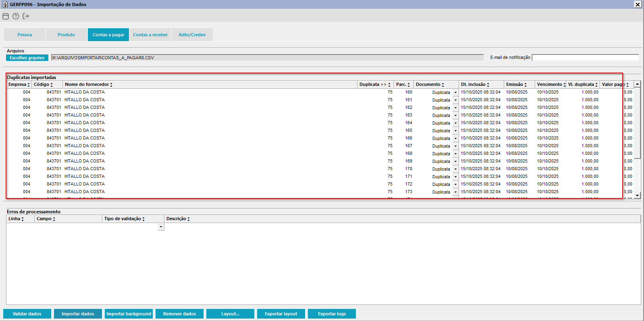
Task: Select the Contas a pagar tab
Action: [x=108, y=35]
